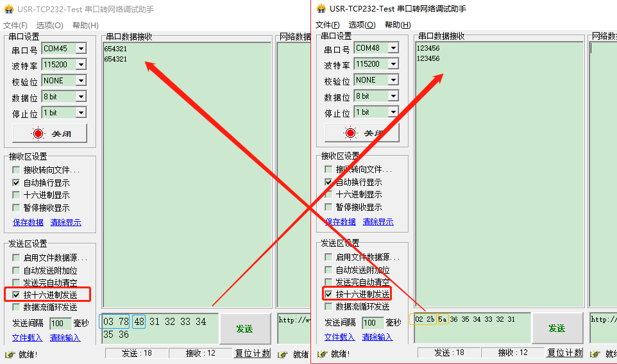Image resolution: width=617 pixels, height=364 pixels.
Task: Expand the 115200 baud rate dropdown for COM48
Action: pos(393,64)
